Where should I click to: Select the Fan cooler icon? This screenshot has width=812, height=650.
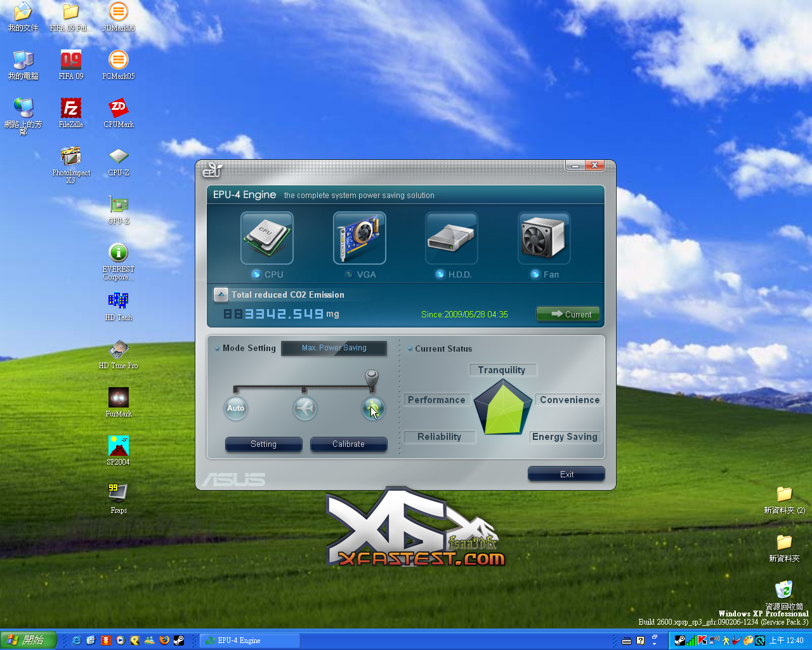[544, 238]
